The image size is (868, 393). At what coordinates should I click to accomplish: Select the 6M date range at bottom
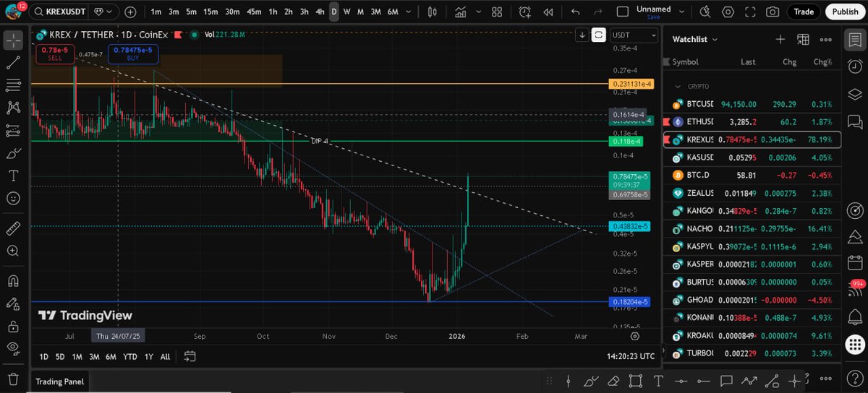point(111,357)
